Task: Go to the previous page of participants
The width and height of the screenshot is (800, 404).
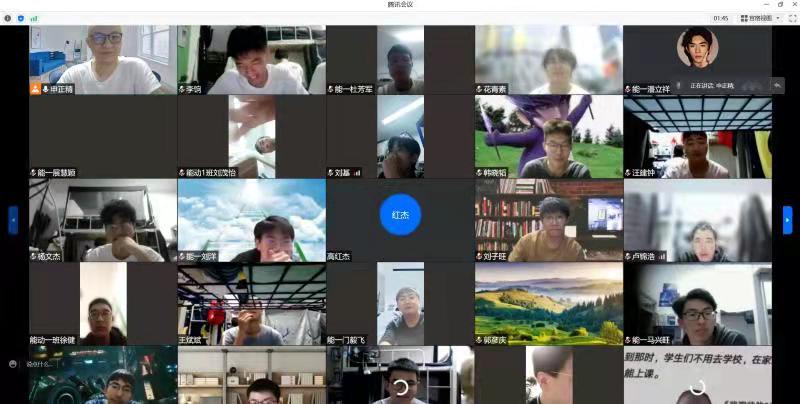Action: click(x=13, y=219)
